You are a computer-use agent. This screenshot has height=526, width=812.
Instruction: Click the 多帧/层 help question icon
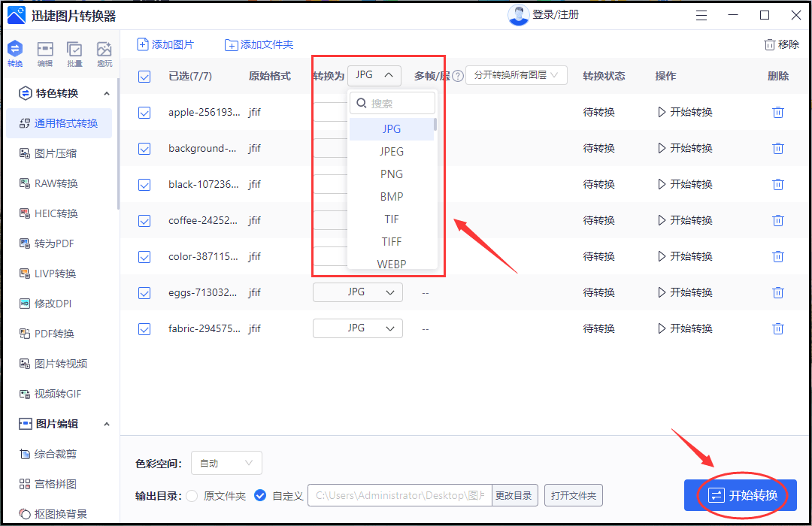[458, 77]
